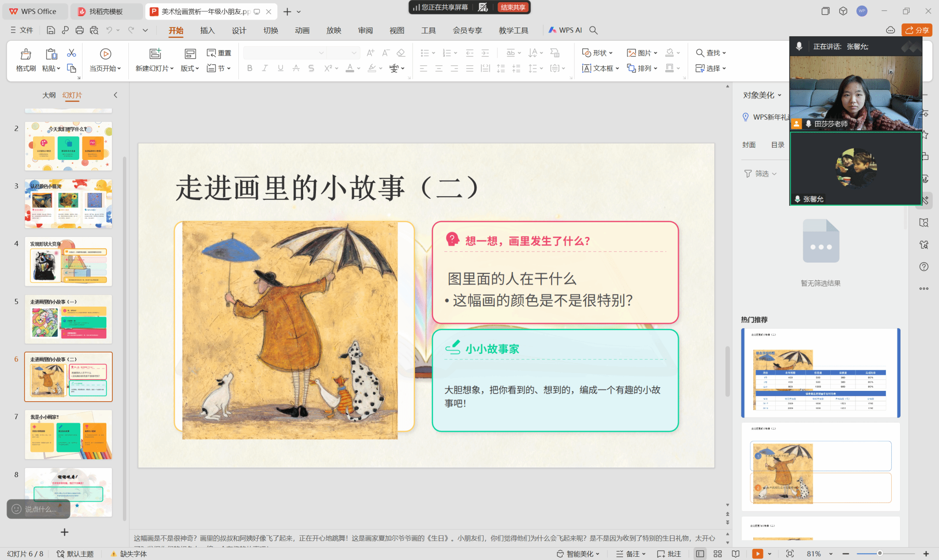Click the Fit slide to window icon
The width and height of the screenshot is (939, 560).
tap(790, 554)
